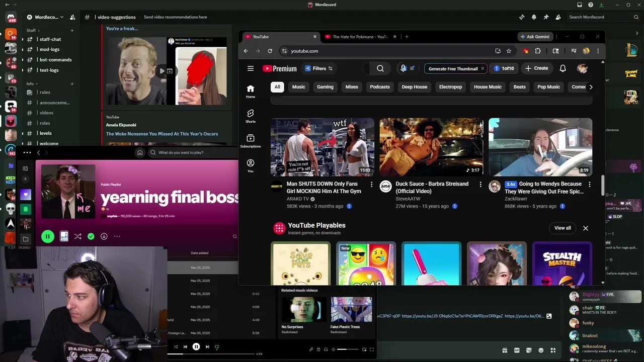Seek on Spotify song progress bar

(211, 354)
